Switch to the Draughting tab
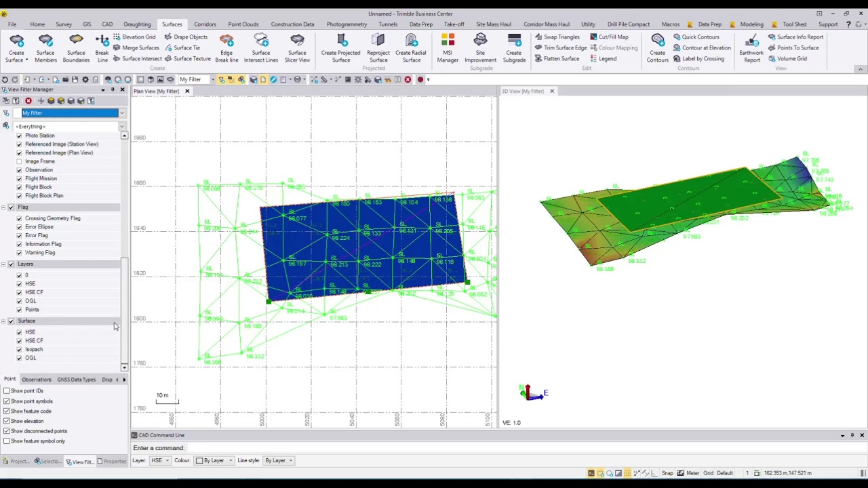868x488 pixels. (137, 24)
